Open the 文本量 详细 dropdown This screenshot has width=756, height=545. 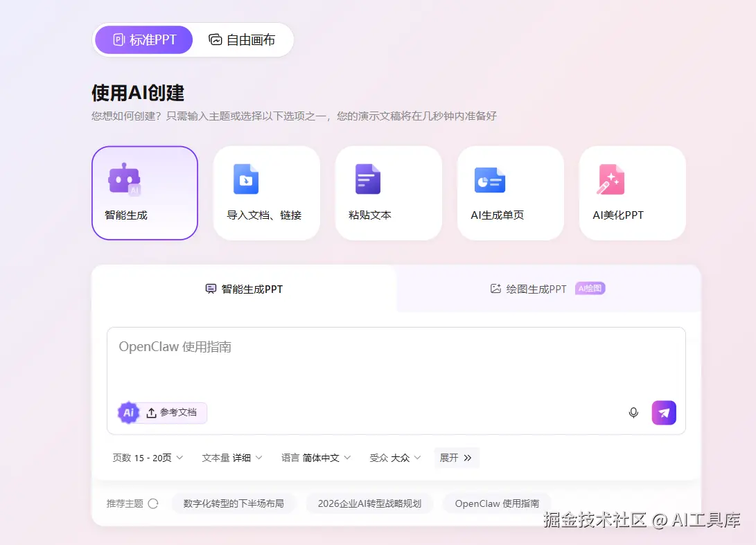pyautogui.click(x=232, y=458)
